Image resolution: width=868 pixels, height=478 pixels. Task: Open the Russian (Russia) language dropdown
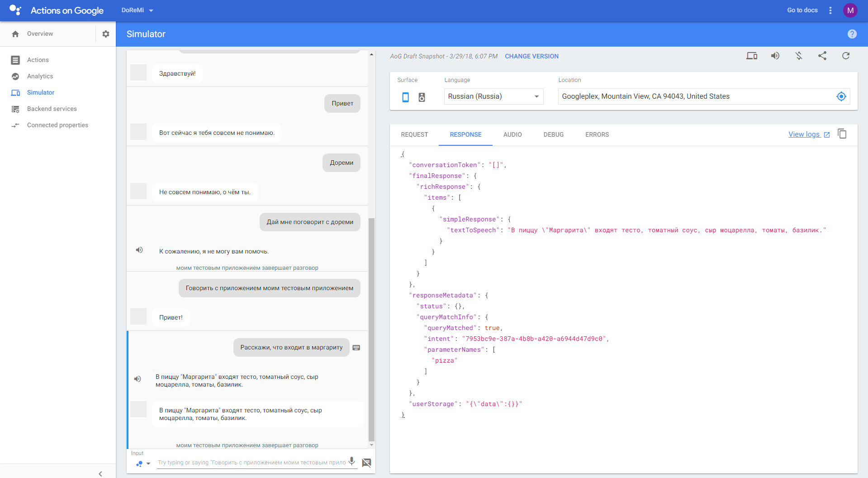(x=493, y=96)
